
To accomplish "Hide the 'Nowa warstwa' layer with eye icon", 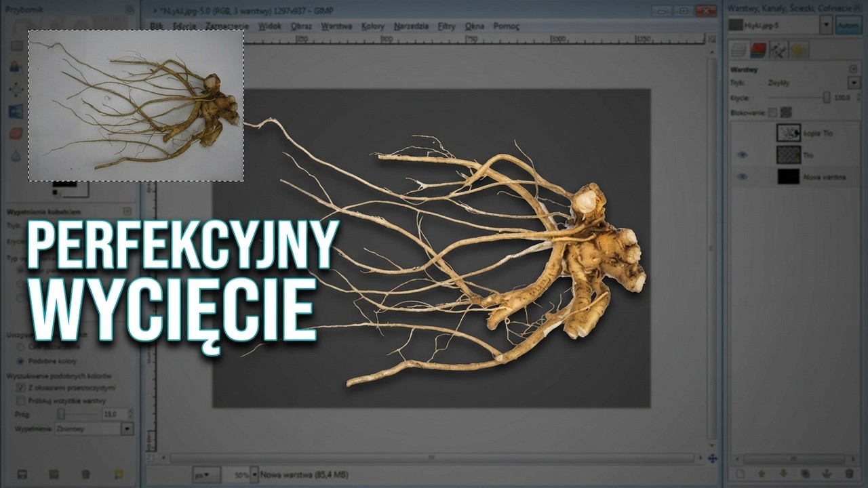I will [x=742, y=176].
